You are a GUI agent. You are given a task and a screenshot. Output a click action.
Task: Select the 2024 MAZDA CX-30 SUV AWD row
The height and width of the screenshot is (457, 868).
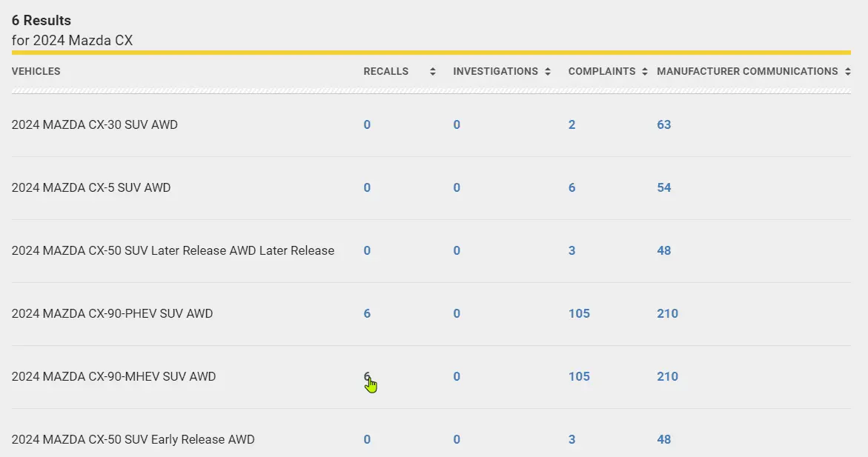click(x=94, y=124)
